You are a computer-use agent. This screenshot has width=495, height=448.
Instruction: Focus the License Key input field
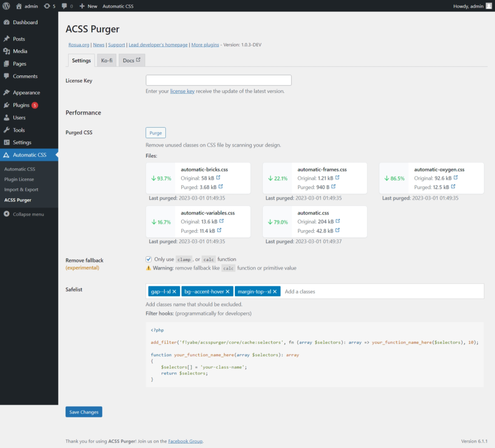point(218,80)
